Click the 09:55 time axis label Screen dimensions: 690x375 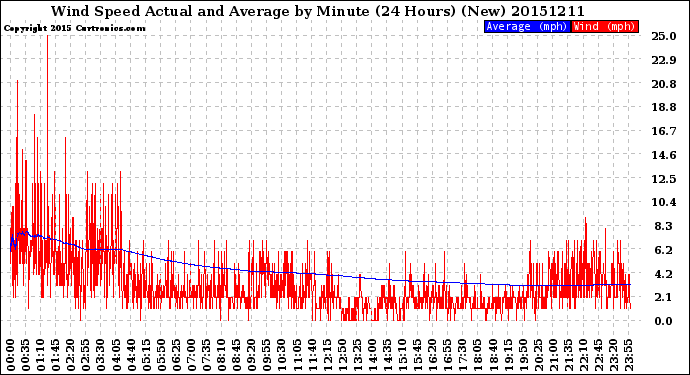pos(267,355)
